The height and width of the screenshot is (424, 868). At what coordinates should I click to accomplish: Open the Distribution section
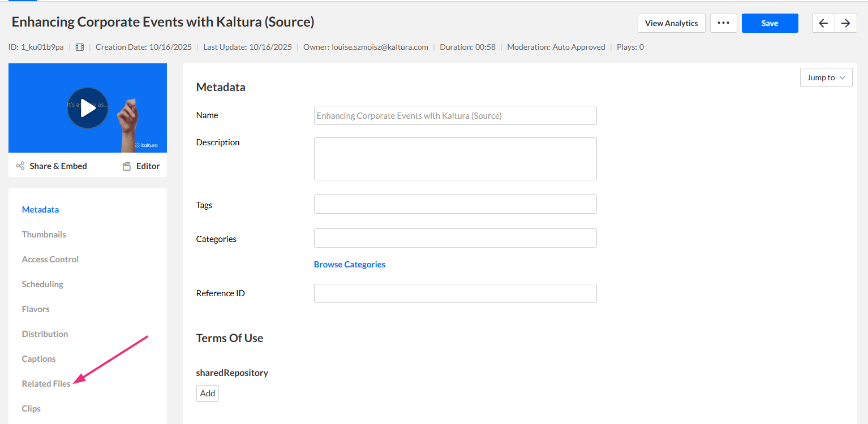(x=45, y=334)
